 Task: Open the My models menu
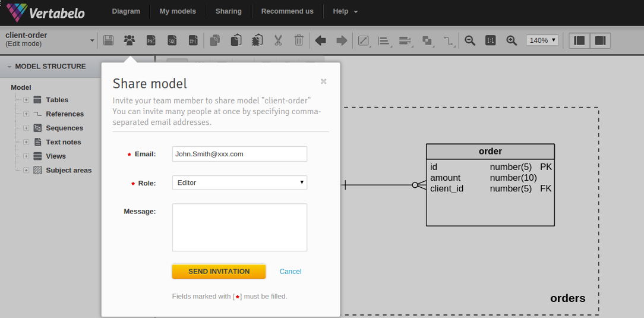(x=177, y=11)
